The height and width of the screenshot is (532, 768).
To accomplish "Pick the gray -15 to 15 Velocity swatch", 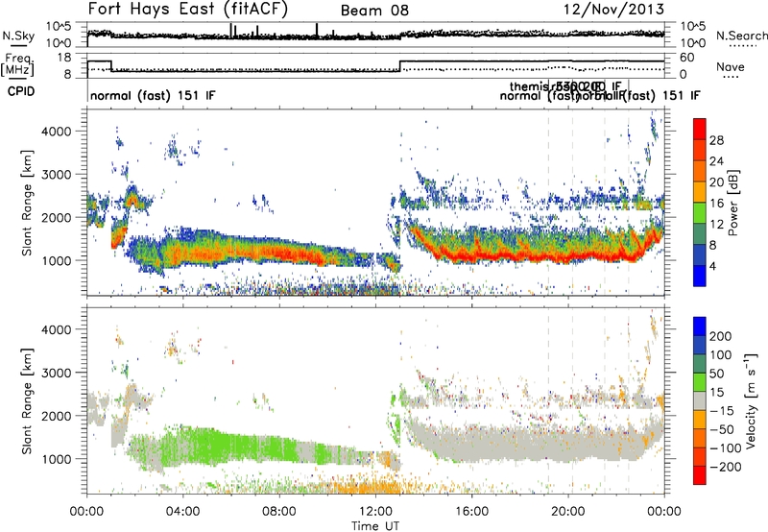I will 700,400.
